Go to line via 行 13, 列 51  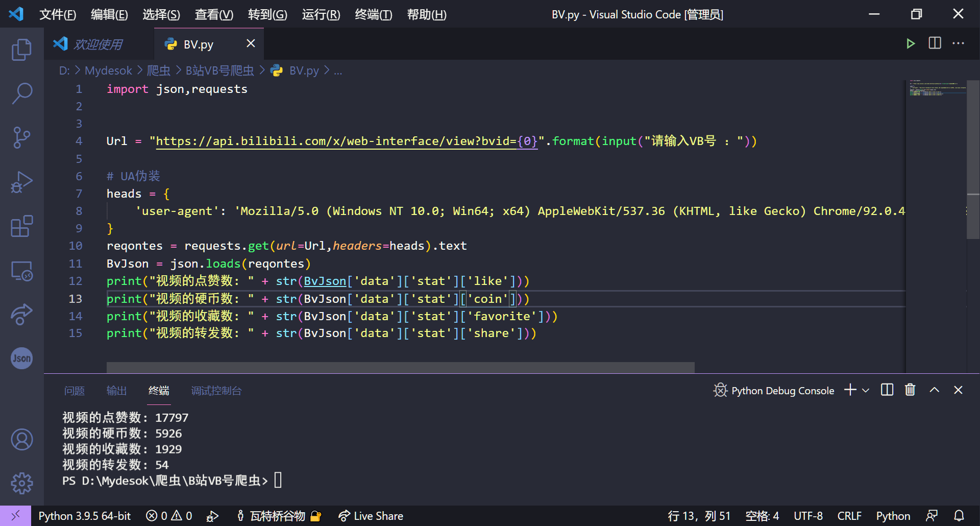tap(699, 516)
